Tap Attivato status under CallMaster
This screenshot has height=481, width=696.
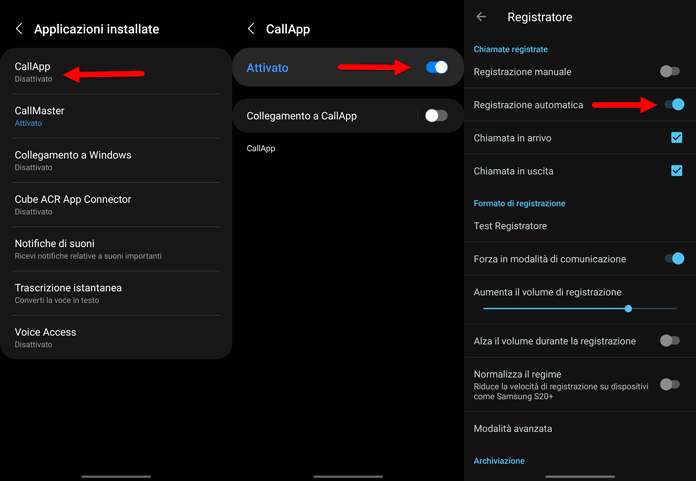click(x=28, y=123)
